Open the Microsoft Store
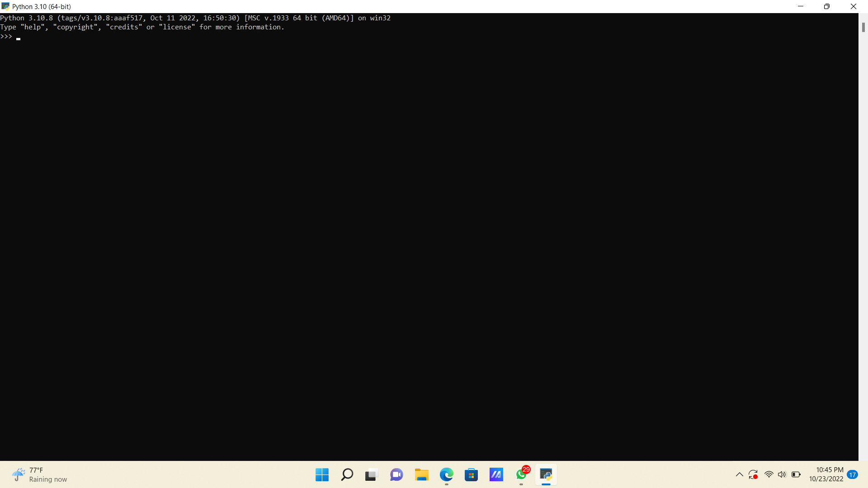The image size is (868, 488). (x=471, y=474)
